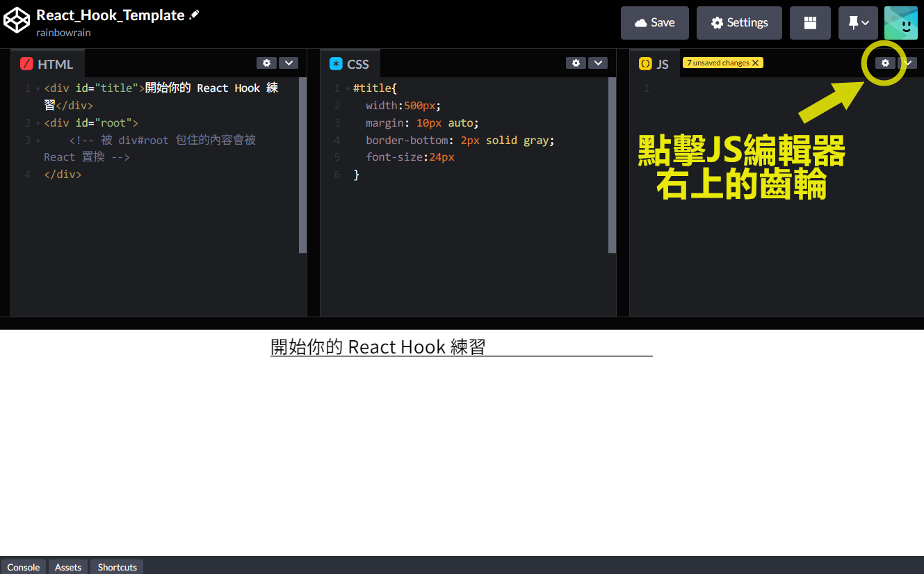Screen dimensions: 924x574
Task: Click the CodePen logo
Action: pos(17,20)
